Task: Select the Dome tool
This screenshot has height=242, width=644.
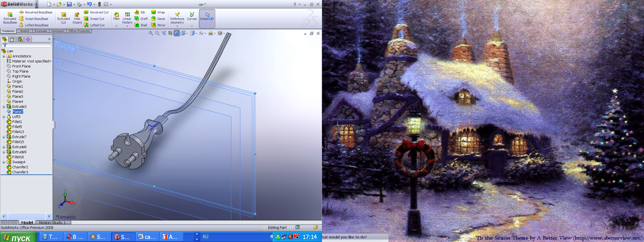Action: tap(158, 19)
